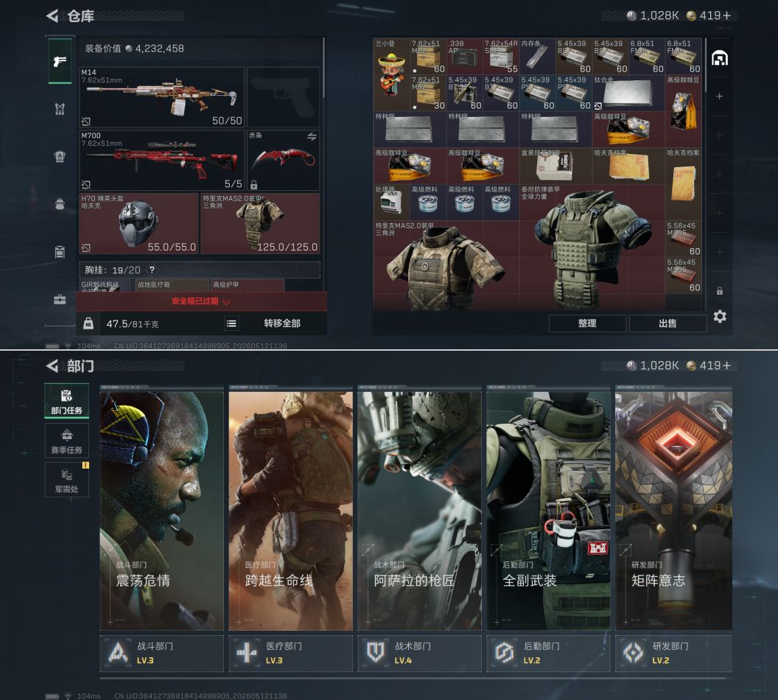Image resolution: width=778 pixels, height=700 pixels.
Task: Select the H70 精英头盔 helmet slot
Action: [139, 224]
